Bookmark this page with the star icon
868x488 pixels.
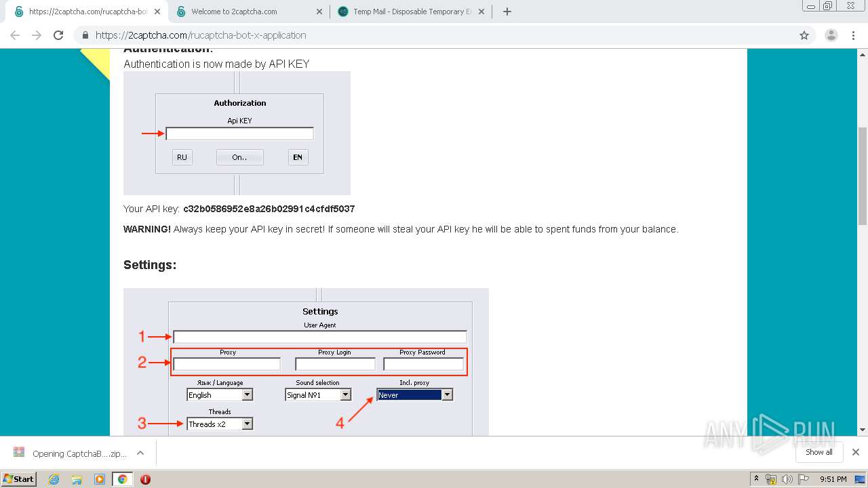tap(804, 35)
